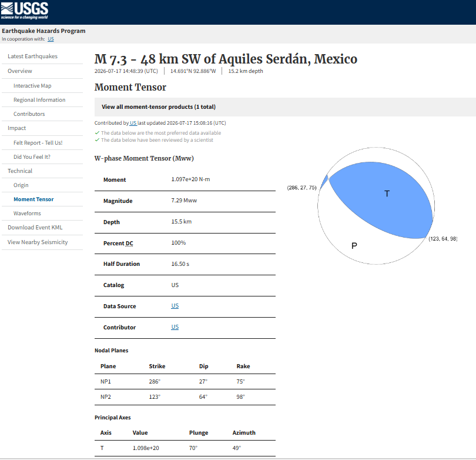Click the W-phase Moment Tensor (Mww) heading

tap(144, 158)
